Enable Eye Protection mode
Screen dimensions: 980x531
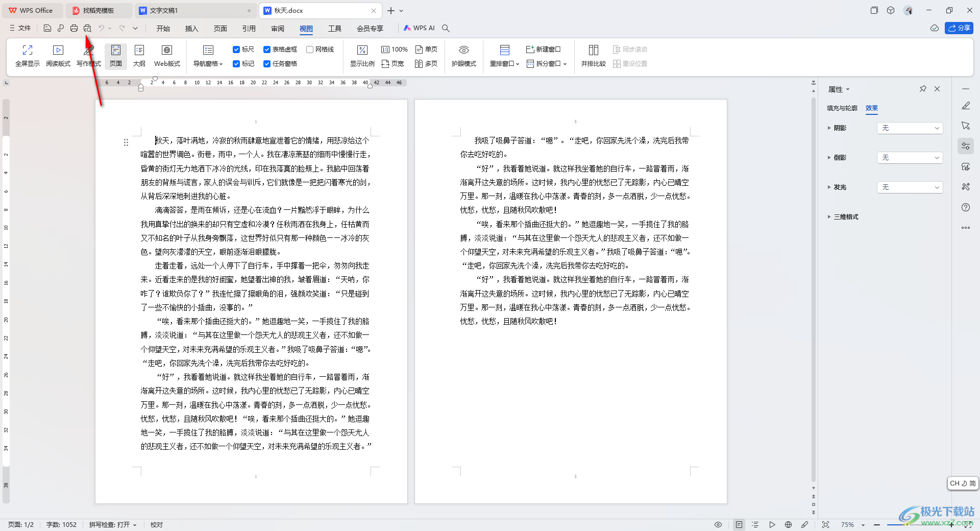pyautogui.click(x=463, y=56)
